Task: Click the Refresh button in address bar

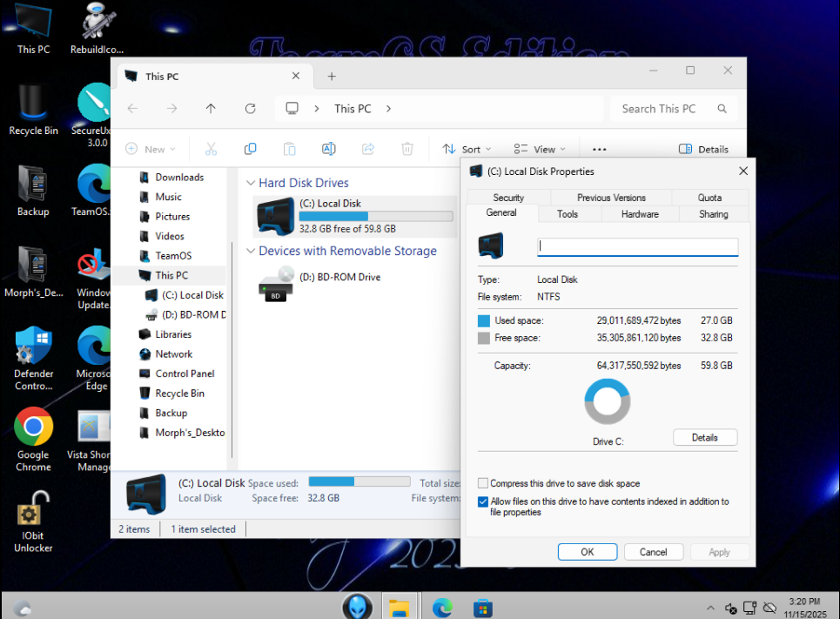Action: [250, 109]
